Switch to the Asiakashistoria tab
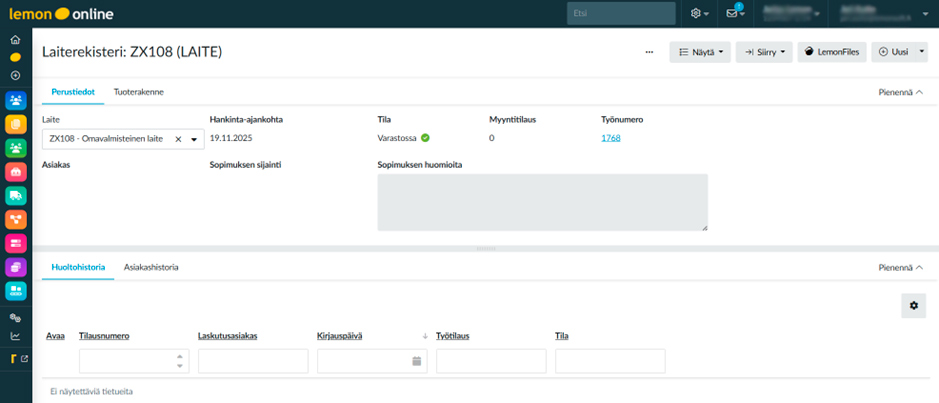The width and height of the screenshot is (939, 403). pyautogui.click(x=151, y=268)
